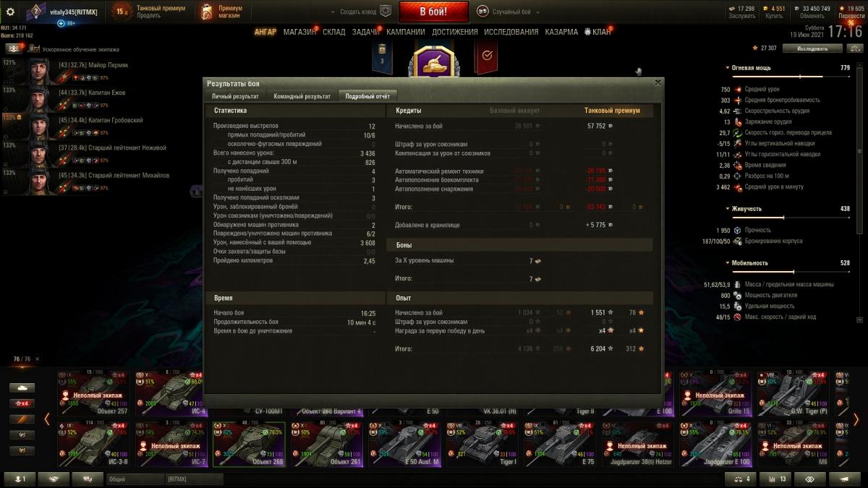Select the Объект 261 tank

pyautogui.click(x=327, y=444)
